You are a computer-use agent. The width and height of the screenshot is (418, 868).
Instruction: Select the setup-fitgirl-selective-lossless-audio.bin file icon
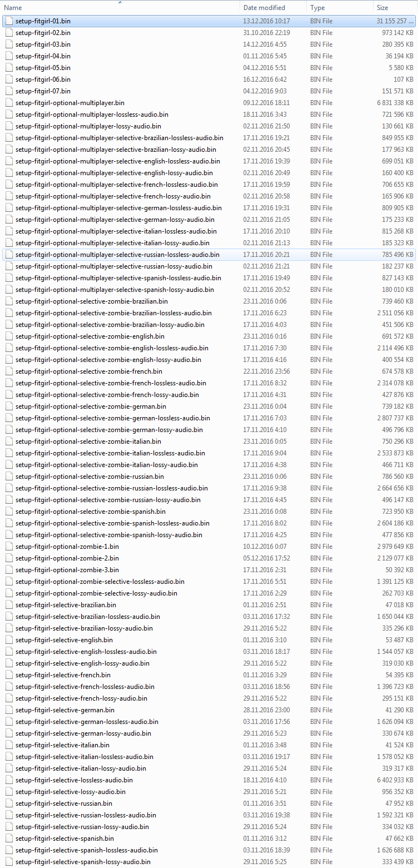tap(9, 780)
